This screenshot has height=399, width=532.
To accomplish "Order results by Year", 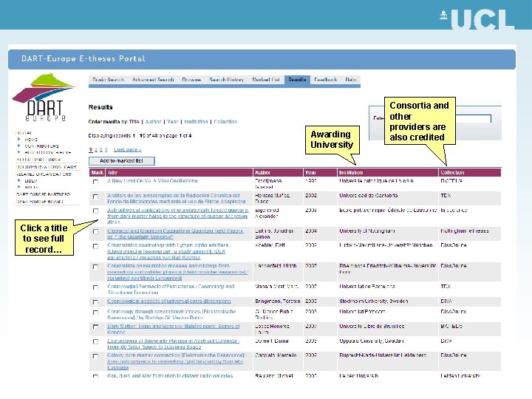I will (x=173, y=121).
